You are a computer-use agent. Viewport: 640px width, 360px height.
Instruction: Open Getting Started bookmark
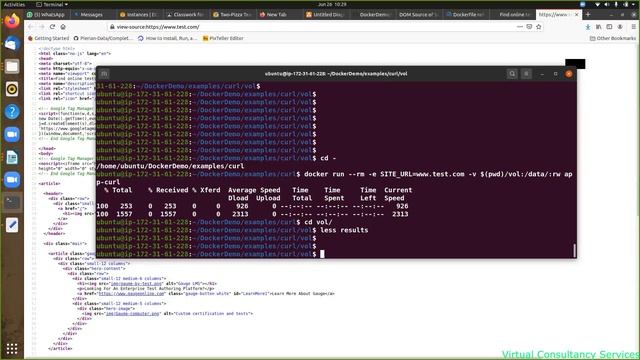tap(48, 38)
